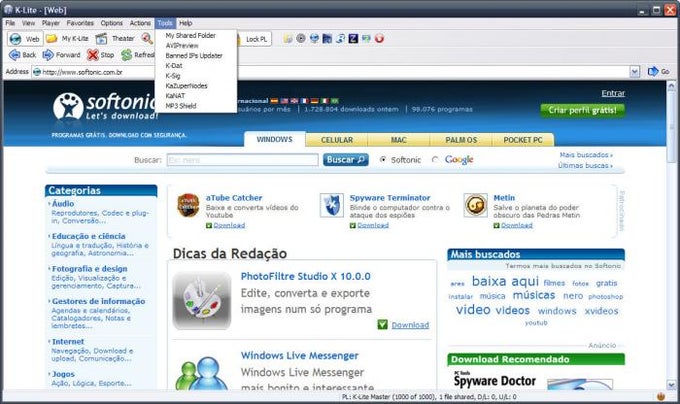Go Forward in browser navigation
680x404 pixels.
(x=61, y=55)
